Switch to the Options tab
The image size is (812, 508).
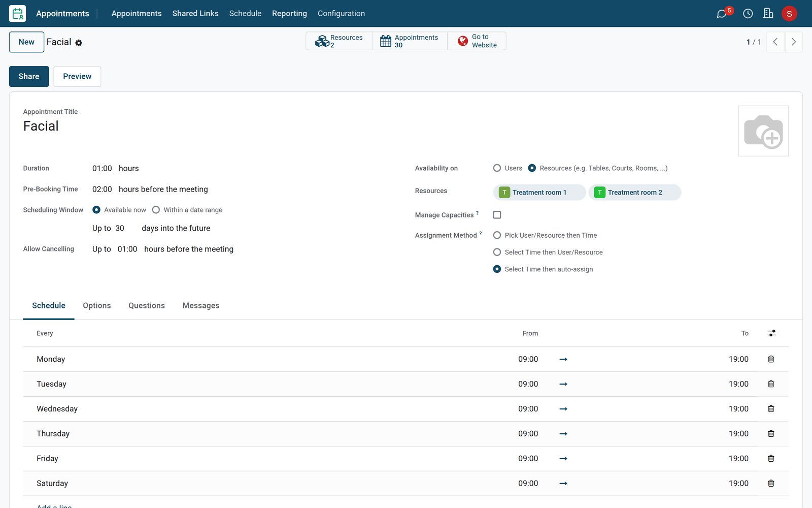[x=97, y=306]
